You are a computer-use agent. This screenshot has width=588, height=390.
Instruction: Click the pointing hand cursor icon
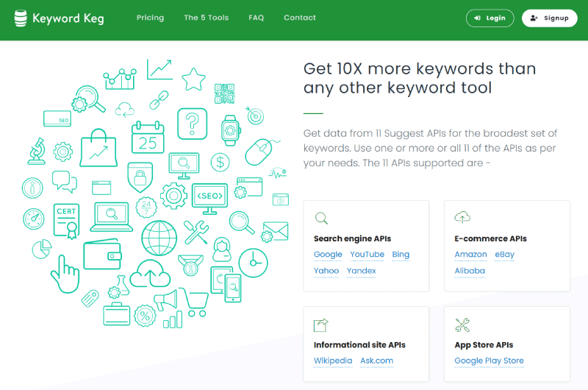(65, 274)
